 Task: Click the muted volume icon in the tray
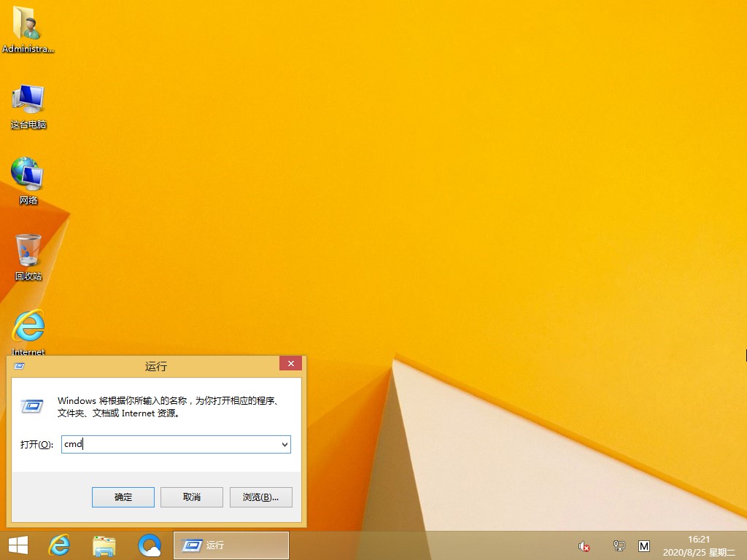[x=584, y=545]
